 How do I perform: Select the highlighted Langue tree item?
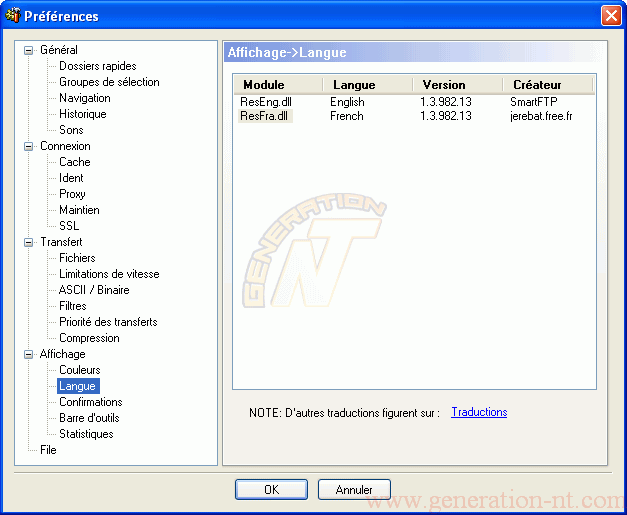[x=78, y=386]
